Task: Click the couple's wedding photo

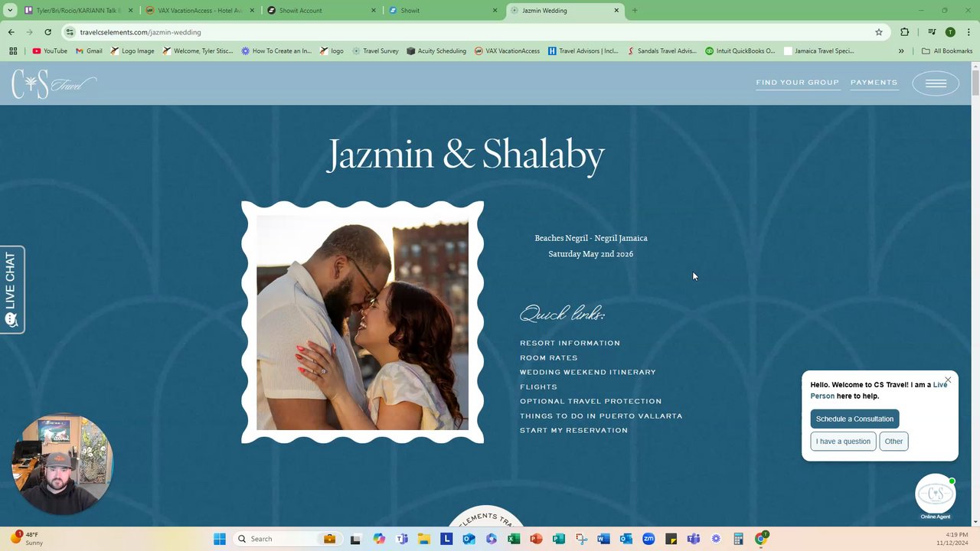Action: click(x=362, y=322)
